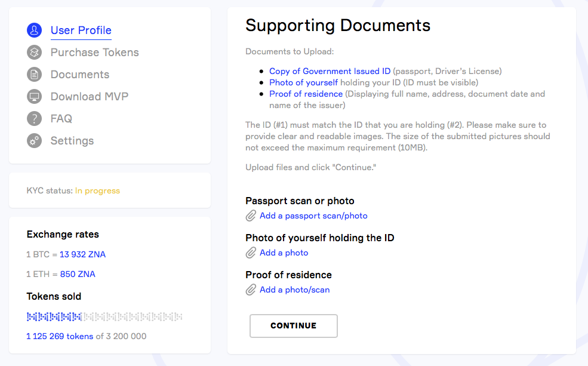Viewport: 588px width, 366px height.
Task: Click the Download MVP monitor icon
Action: (34, 97)
